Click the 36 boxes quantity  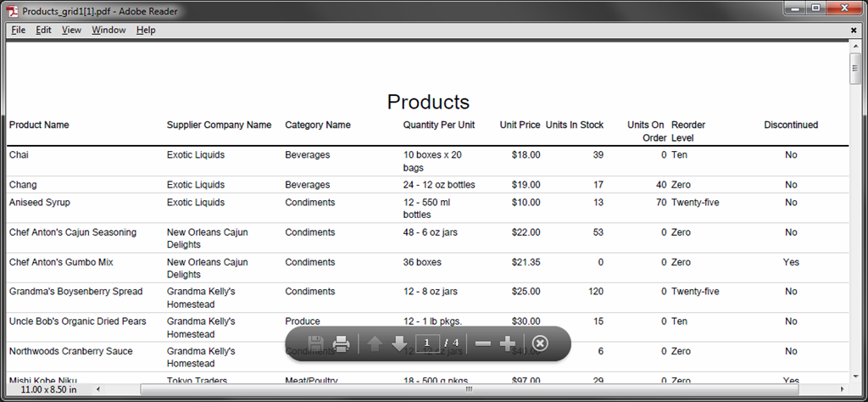(x=422, y=262)
